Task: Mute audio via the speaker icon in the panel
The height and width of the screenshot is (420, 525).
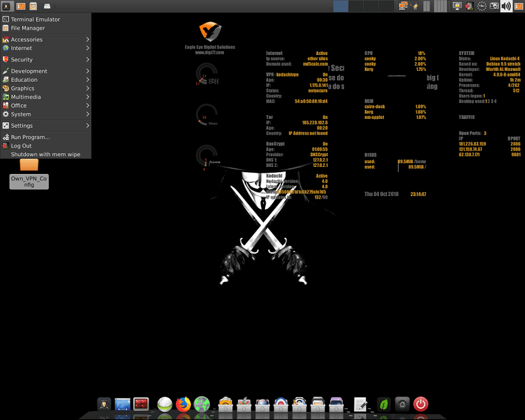Action: click(x=507, y=6)
